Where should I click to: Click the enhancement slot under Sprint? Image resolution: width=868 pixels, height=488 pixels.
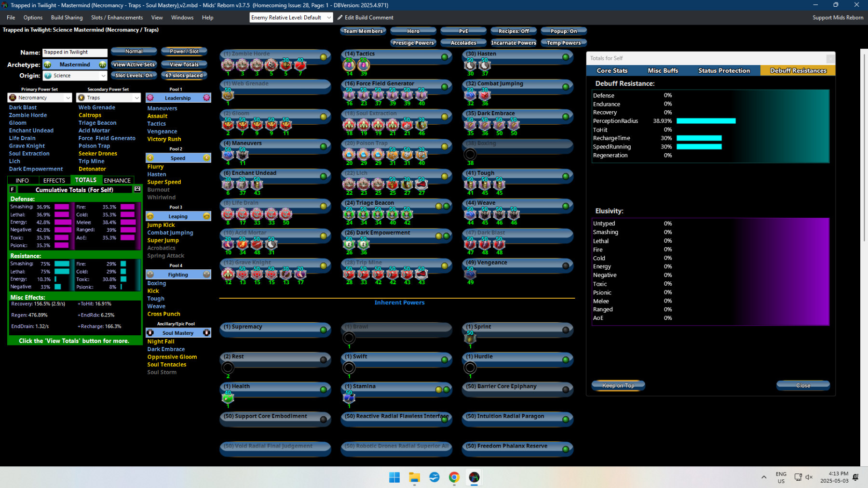470,338
